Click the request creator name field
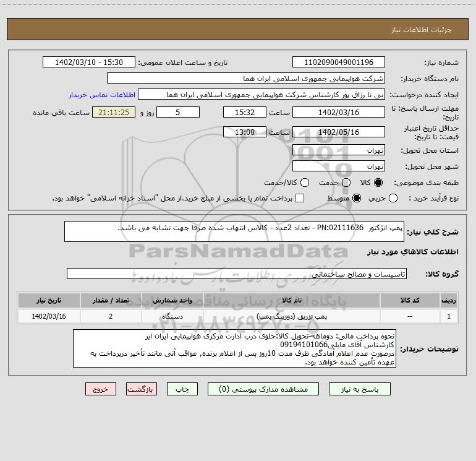Screen dimensions: 476x461 coord(261,94)
